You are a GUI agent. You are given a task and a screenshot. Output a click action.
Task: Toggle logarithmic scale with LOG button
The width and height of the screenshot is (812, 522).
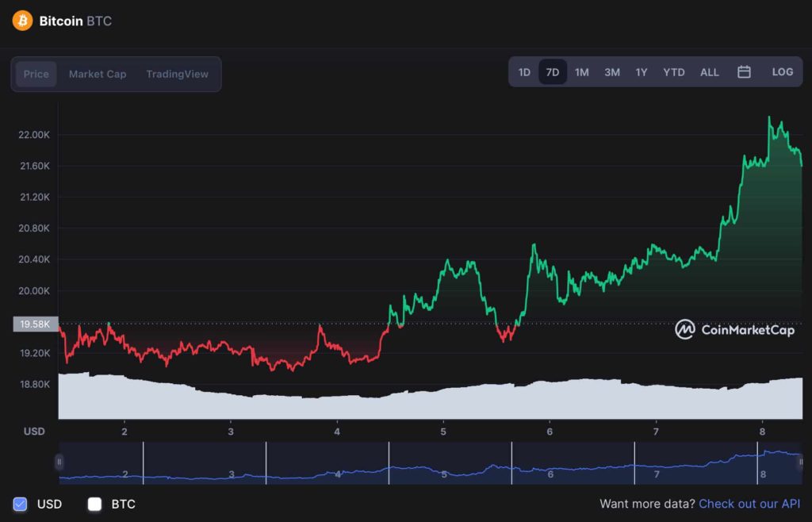point(783,71)
